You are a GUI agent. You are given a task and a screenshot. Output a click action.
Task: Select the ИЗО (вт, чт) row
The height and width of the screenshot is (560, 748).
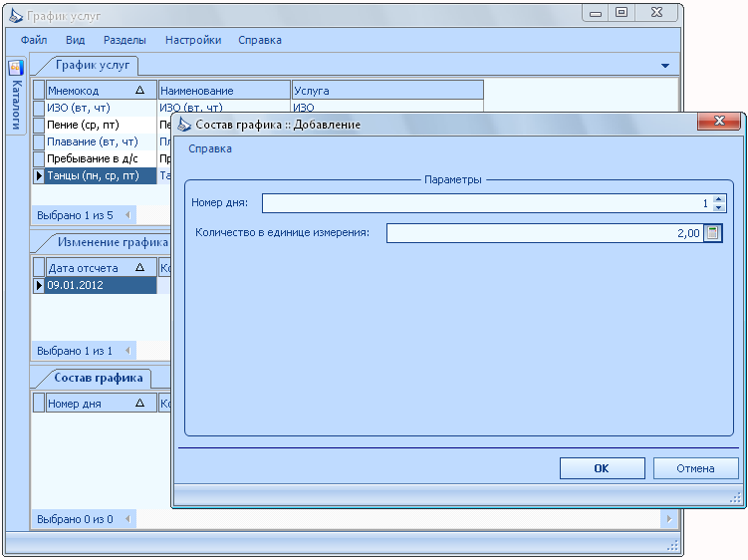coord(101,108)
